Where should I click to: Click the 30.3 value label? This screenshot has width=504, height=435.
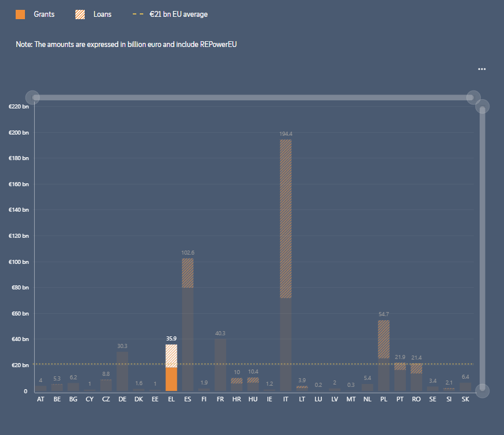[122, 346]
